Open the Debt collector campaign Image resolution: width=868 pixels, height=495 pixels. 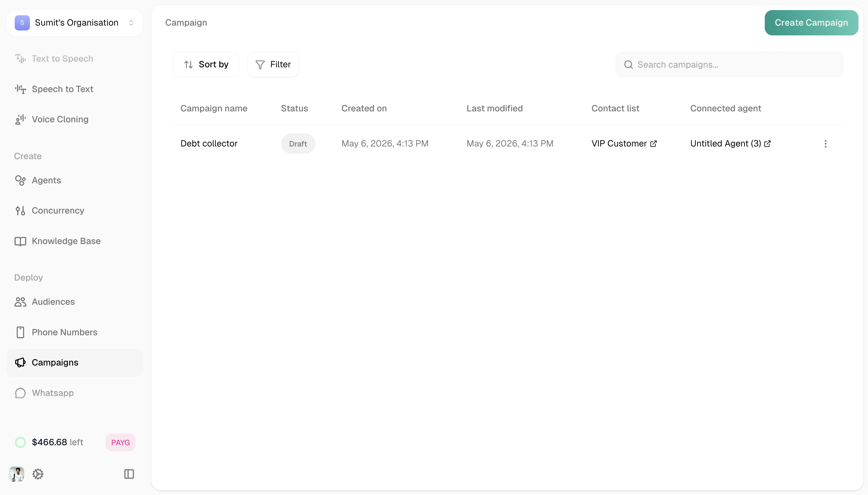tap(209, 144)
